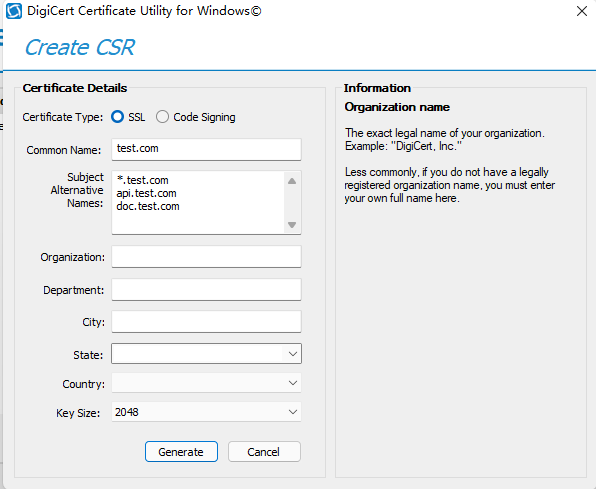
Task: Click the scroll down arrow in SAN list
Action: pyautogui.click(x=292, y=225)
